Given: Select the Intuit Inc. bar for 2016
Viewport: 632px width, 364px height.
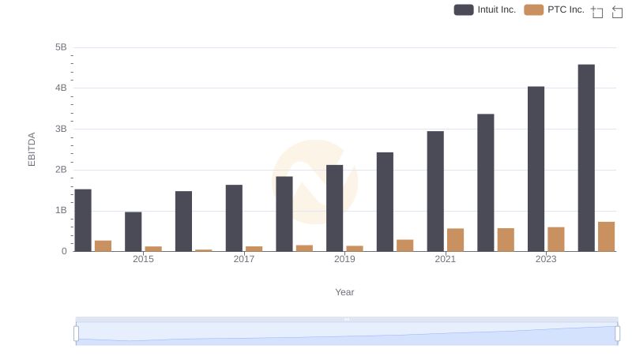Looking at the screenshot, I should pyautogui.click(x=183, y=221).
